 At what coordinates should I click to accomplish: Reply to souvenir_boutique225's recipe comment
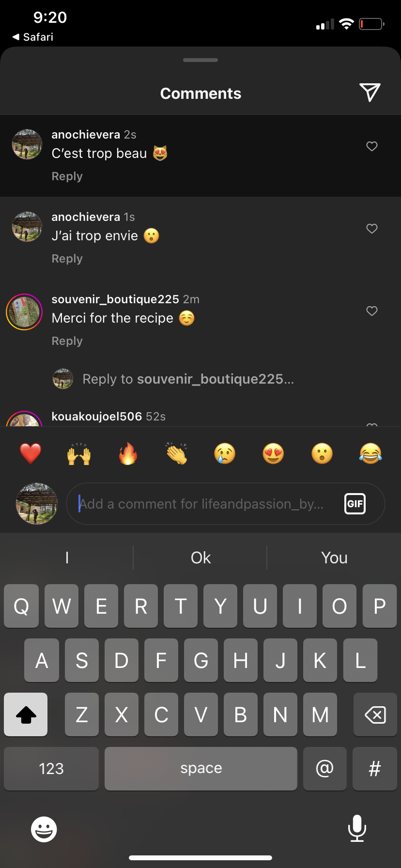67,341
